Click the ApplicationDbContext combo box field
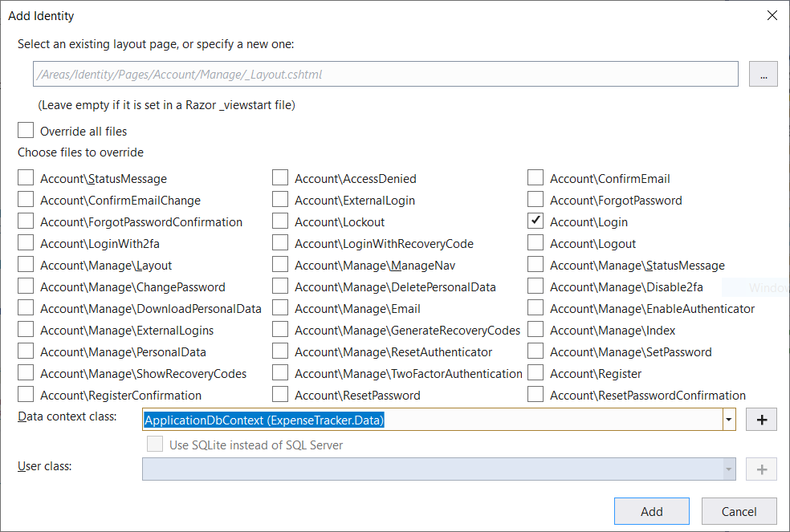Viewport: 790px width, 532px height. [x=432, y=420]
